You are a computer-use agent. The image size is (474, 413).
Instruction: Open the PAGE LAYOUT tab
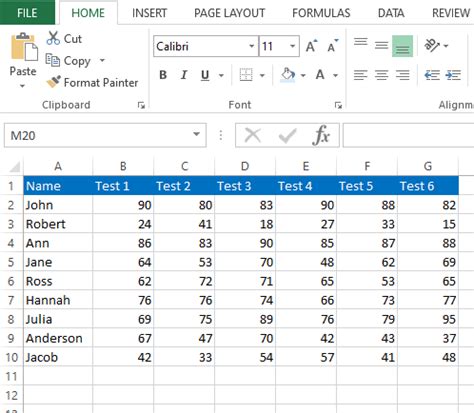click(229, 13)
